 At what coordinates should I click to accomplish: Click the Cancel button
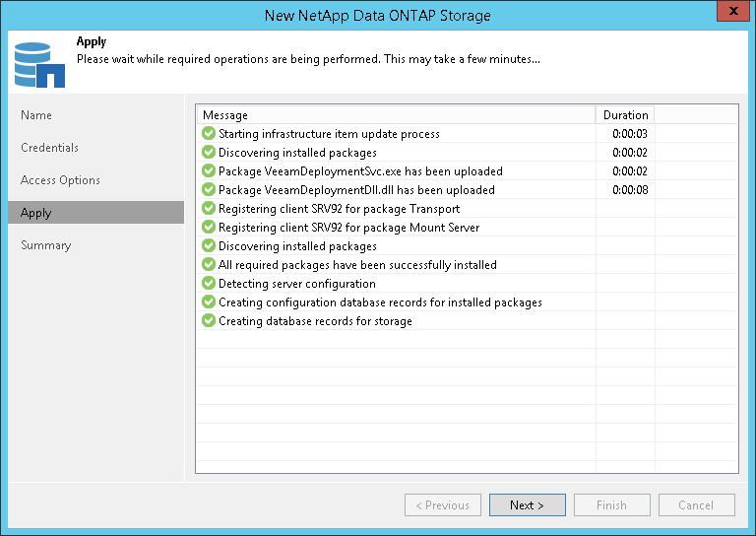(696, 505)
